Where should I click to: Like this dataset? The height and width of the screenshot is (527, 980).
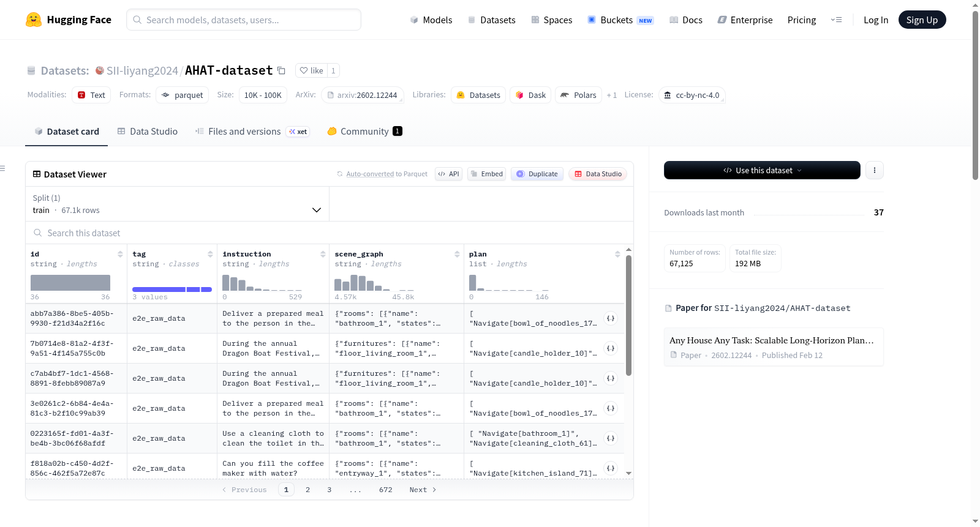(311, 70)
